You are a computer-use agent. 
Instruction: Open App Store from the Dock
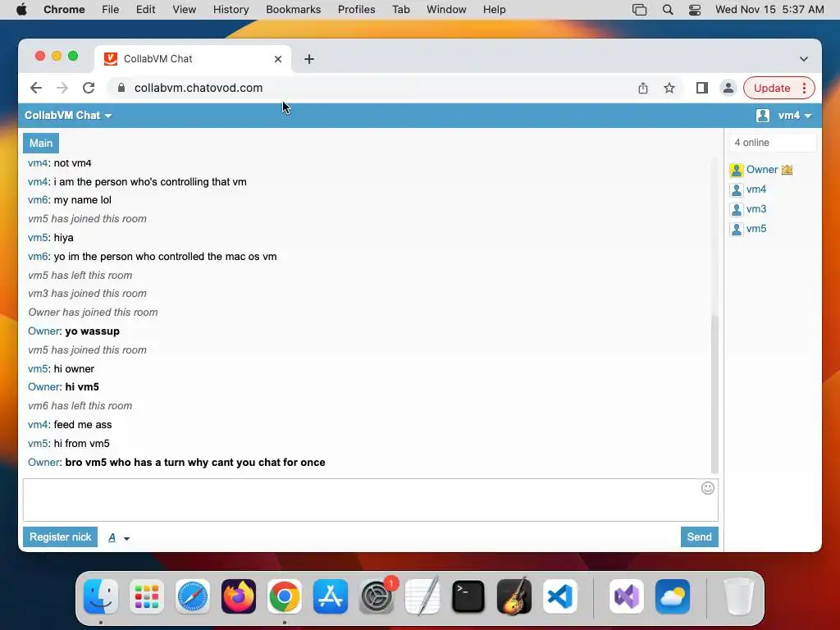coord(331,596)
